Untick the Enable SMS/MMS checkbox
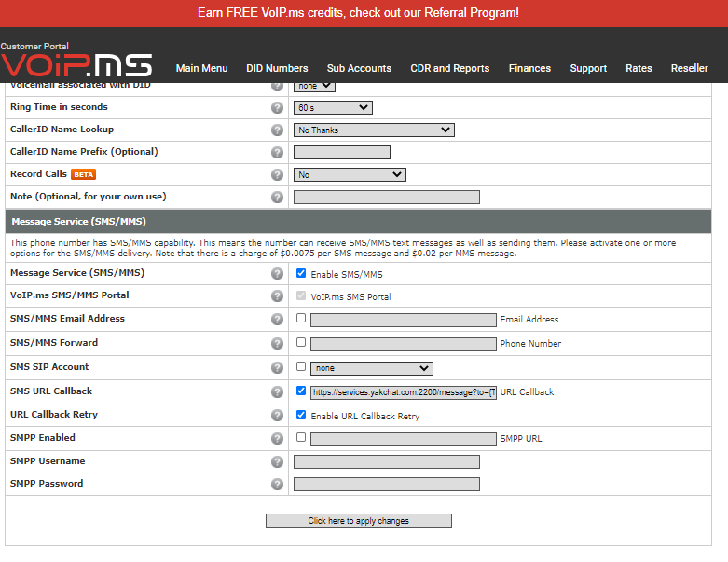Screen dimensions: 728x562 [x=301, y=274]
